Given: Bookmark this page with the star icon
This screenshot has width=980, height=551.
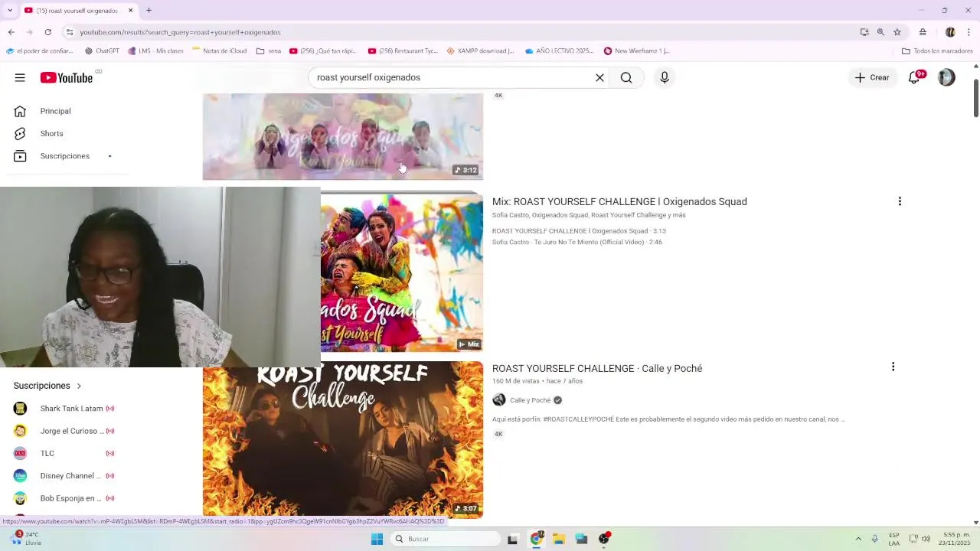Looking at the screenshot, I should coord(897,32).
